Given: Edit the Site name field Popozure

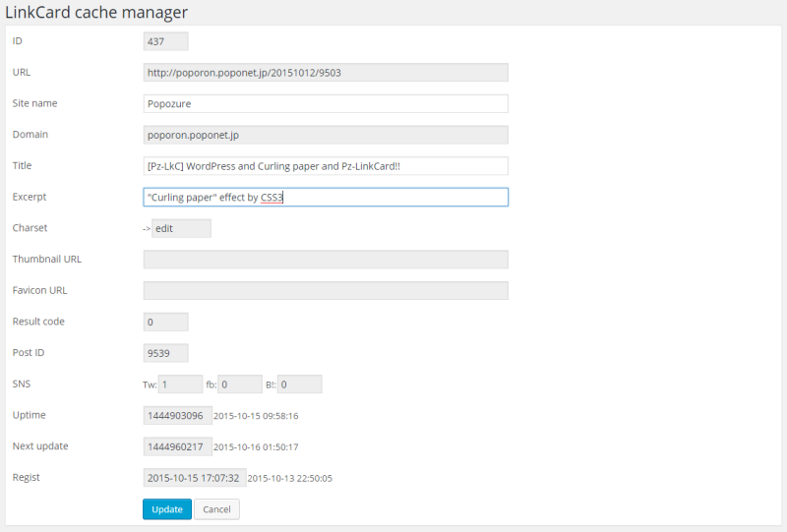Looking at the screenshot, I should click(326, 103).
